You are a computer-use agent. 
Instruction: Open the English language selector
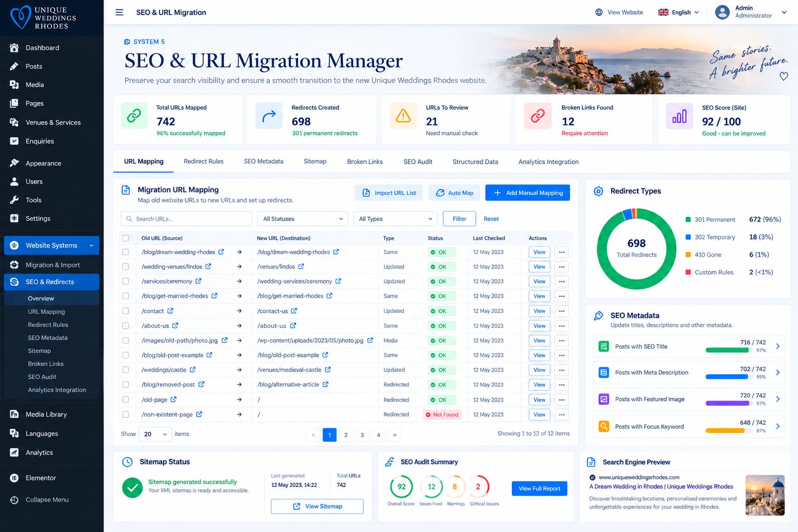[679, 12]
